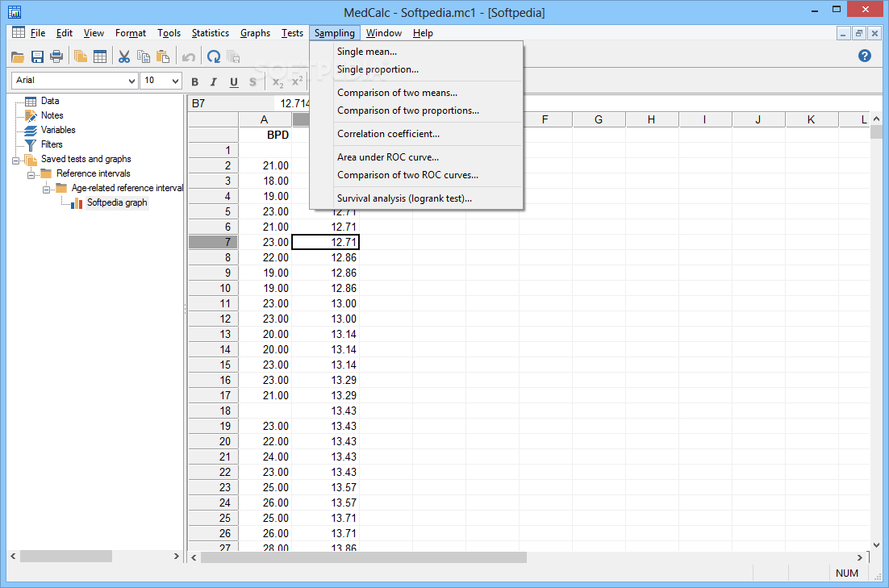Choose Comparison of two proportions...

[x=416, y=110]
